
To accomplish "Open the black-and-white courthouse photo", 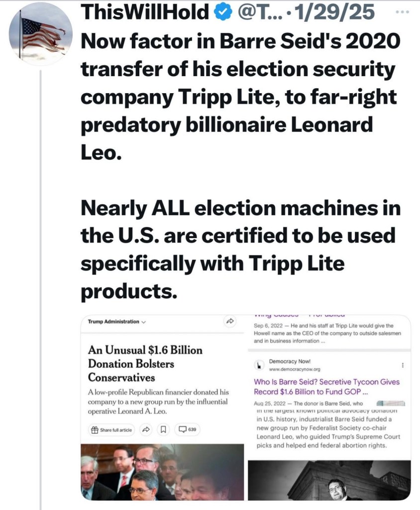I will (x=329, y=480).
